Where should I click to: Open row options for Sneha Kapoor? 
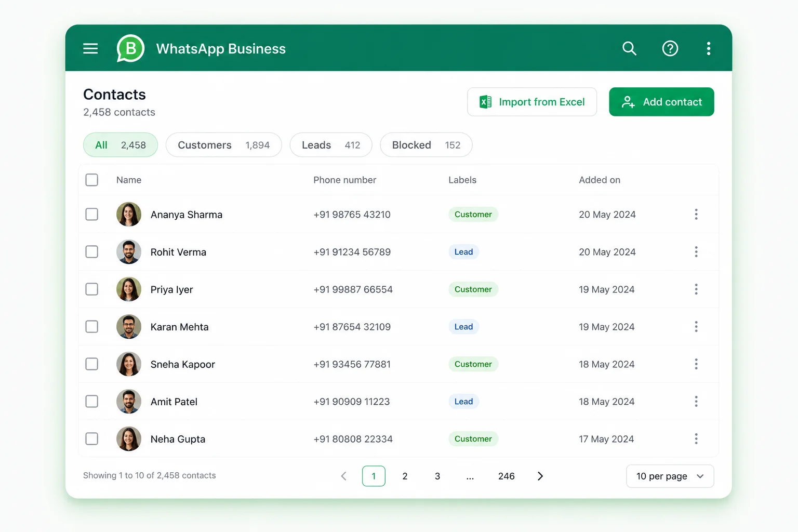point(696,364)
